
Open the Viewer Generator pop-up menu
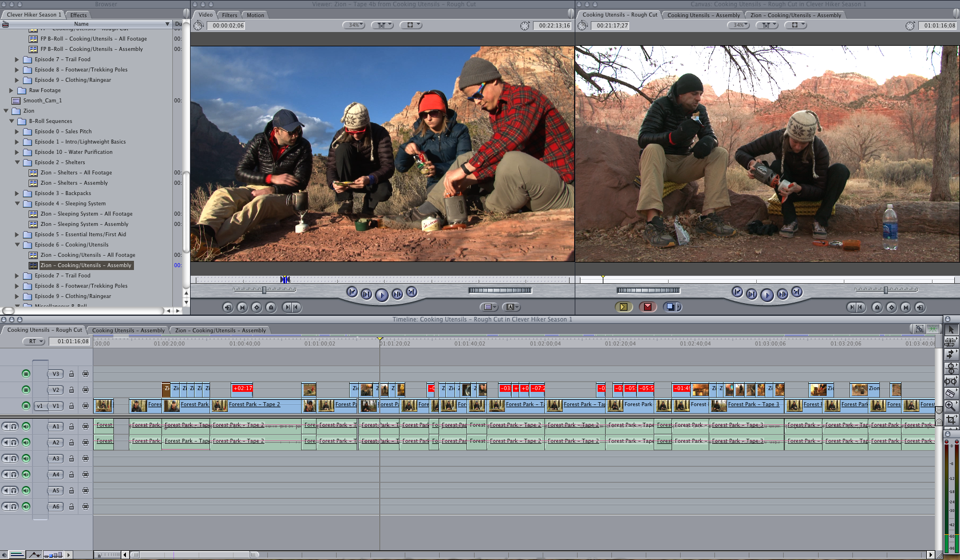[511, 307]
